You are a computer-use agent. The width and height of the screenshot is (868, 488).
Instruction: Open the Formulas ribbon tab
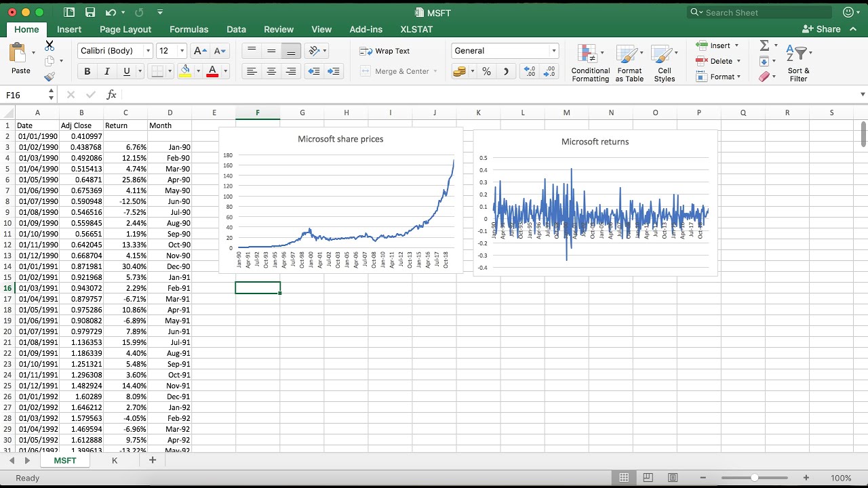[189, 29]
